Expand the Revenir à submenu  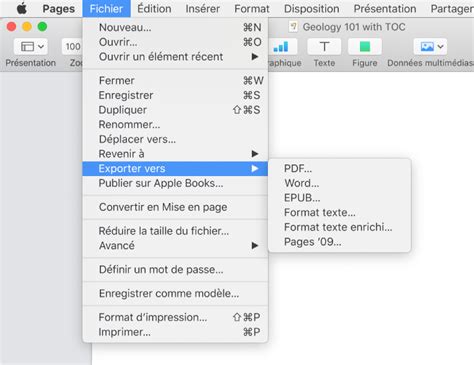pos(175,154)
